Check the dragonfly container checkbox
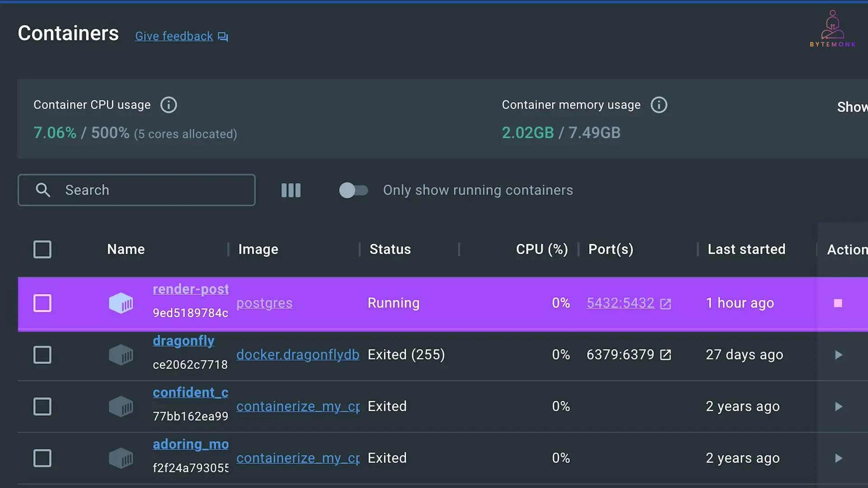Viewport: 868px width, 488px height. coord(42,355)
